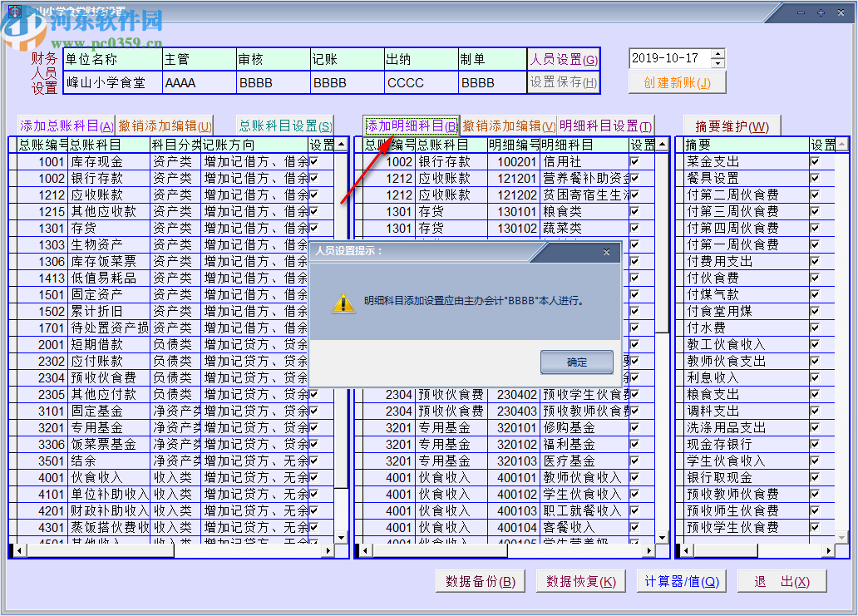Select the 现金存银行 summary row
Viewport: 858px width, 616px height.
click(755, 444)
